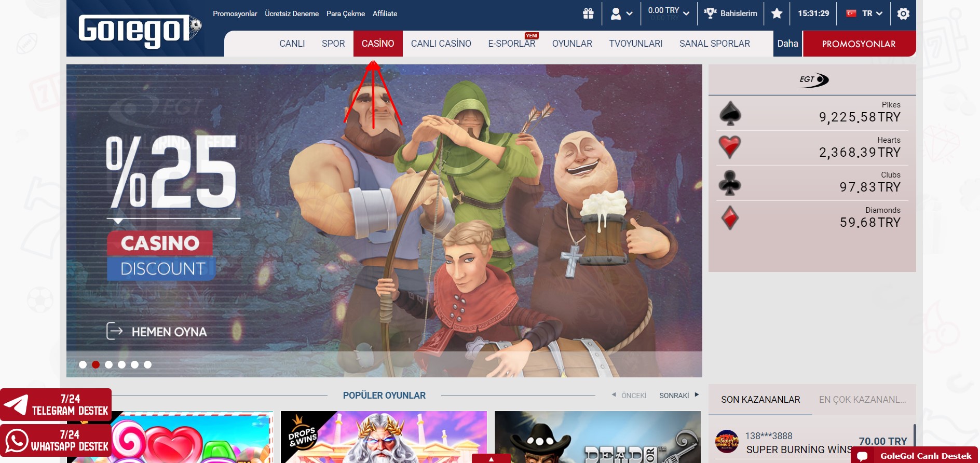Expand the user account dropdown arrow
The height and width of the screenshot is (463, 980).
(x=630, y=14)
